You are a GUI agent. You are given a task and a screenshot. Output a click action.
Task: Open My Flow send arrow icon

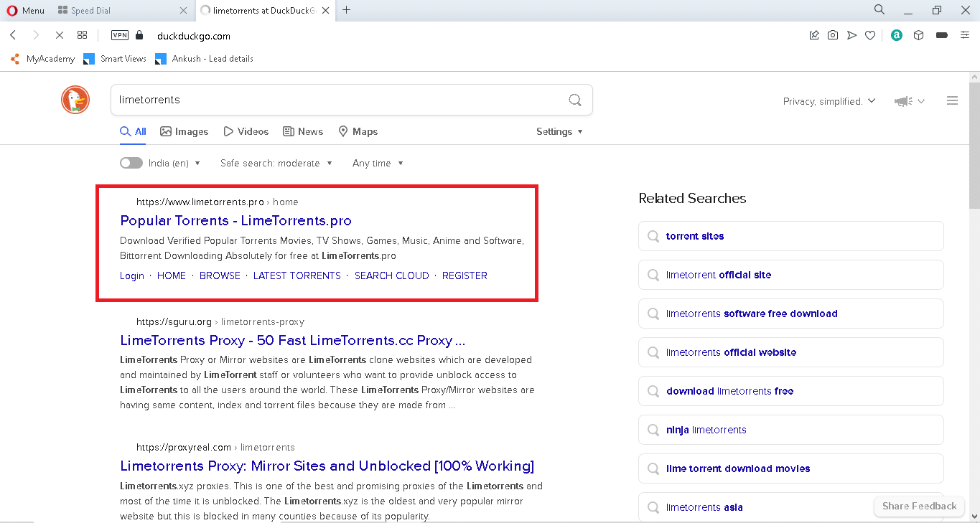tap(851, 35)
